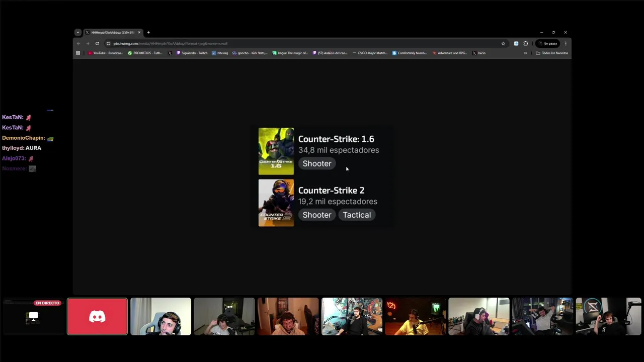Close the HHHmpb7XoAAbbqz browser tab
This screenshot has height=362, width=644.
tap(139, 32)
